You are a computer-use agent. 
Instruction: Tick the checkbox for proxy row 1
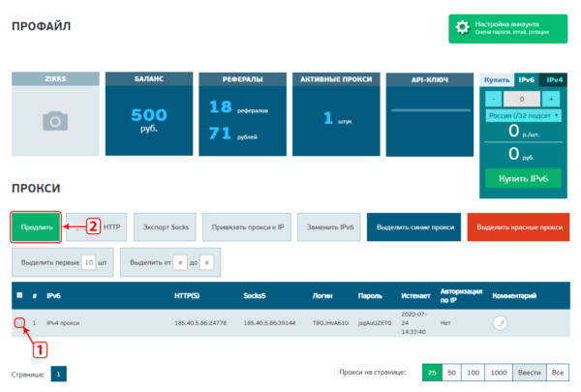[x=19, y=323]
